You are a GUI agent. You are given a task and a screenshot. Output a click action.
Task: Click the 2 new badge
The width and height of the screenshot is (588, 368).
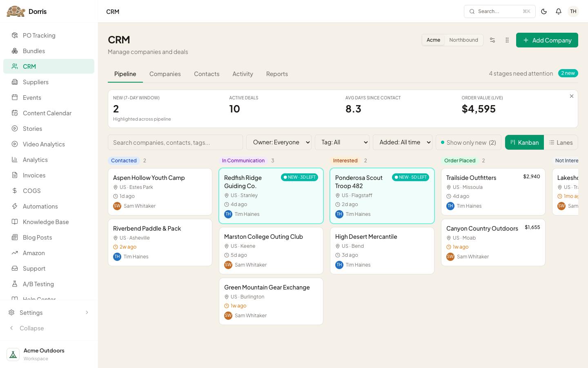568,73
